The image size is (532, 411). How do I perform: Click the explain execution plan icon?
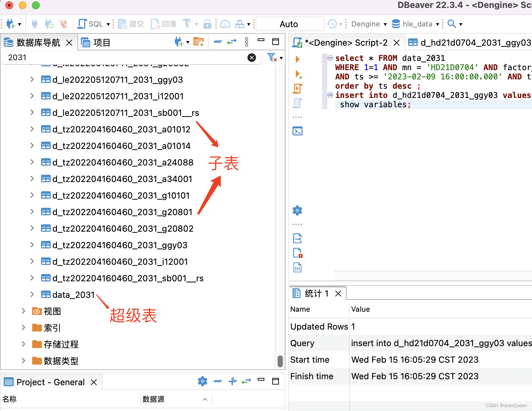tap(297, 103)
